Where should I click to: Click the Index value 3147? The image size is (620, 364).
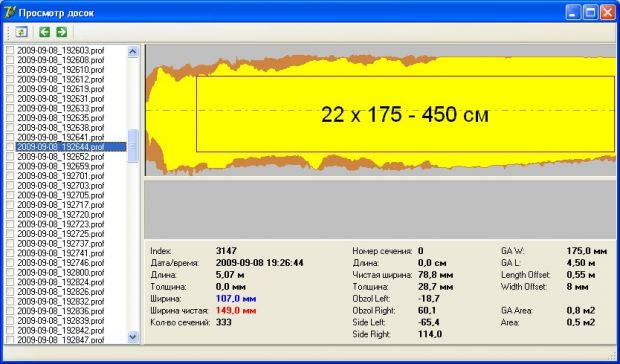pyautogui.click(x=226, y=251)
